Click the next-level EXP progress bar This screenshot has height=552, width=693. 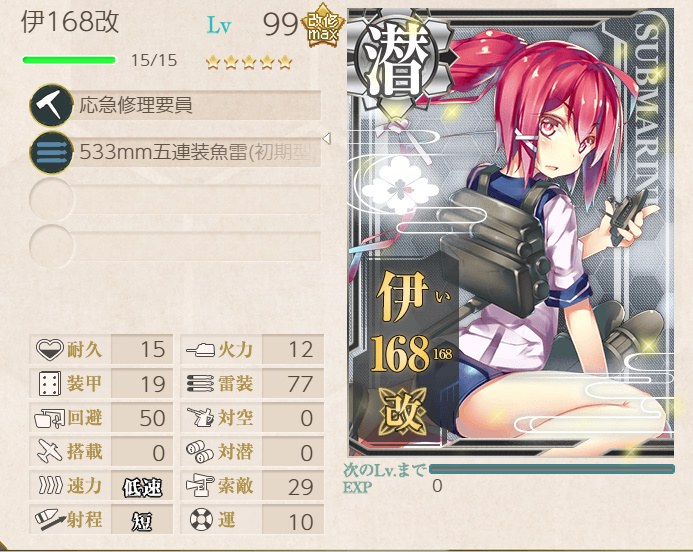pos(552,469)
